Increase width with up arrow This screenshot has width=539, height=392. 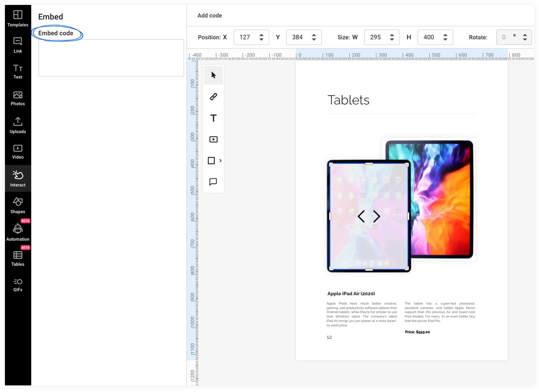392,35
